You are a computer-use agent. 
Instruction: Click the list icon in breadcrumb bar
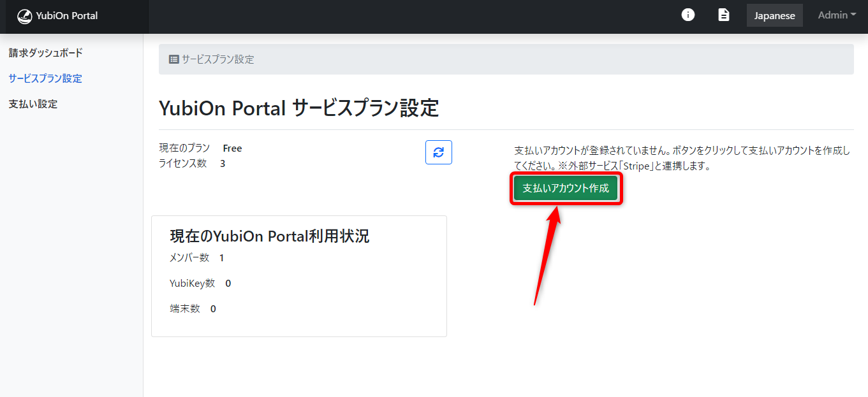(173, 59)
